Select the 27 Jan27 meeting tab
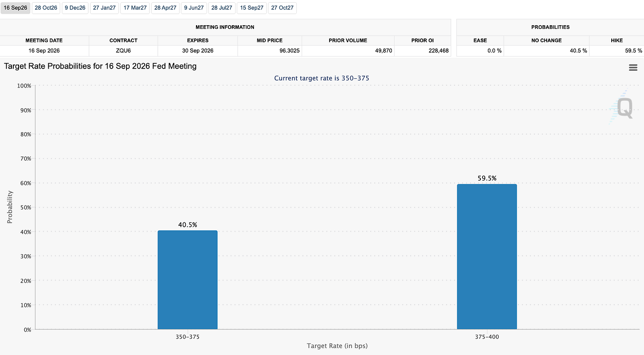The image size is (644, 355). (x=104, y=8)
